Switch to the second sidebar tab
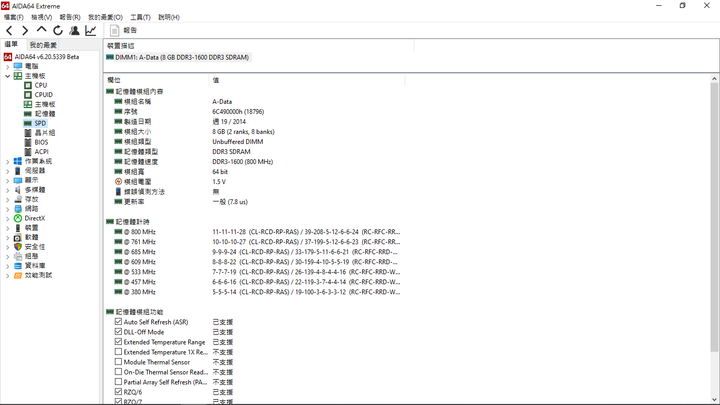The image size is (720, 405). click(x=43, y=45)
